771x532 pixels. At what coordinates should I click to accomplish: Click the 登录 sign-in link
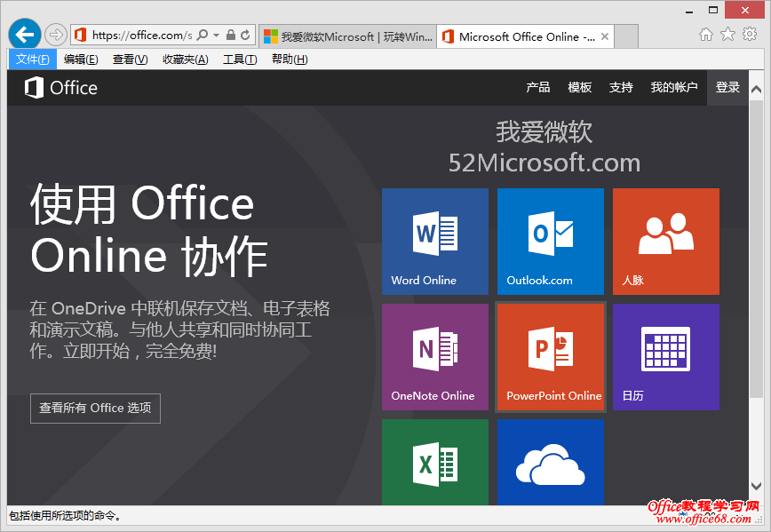click(x=727, y=87)
